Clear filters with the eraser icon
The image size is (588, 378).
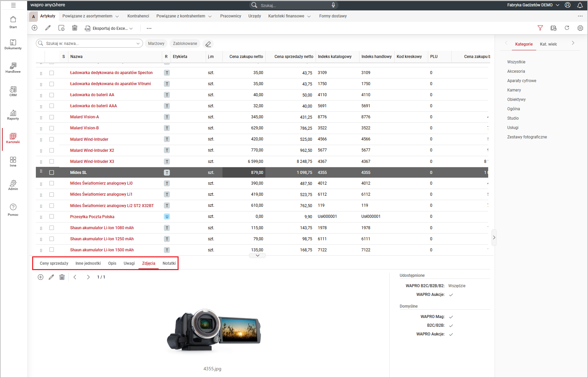(208, 44)
